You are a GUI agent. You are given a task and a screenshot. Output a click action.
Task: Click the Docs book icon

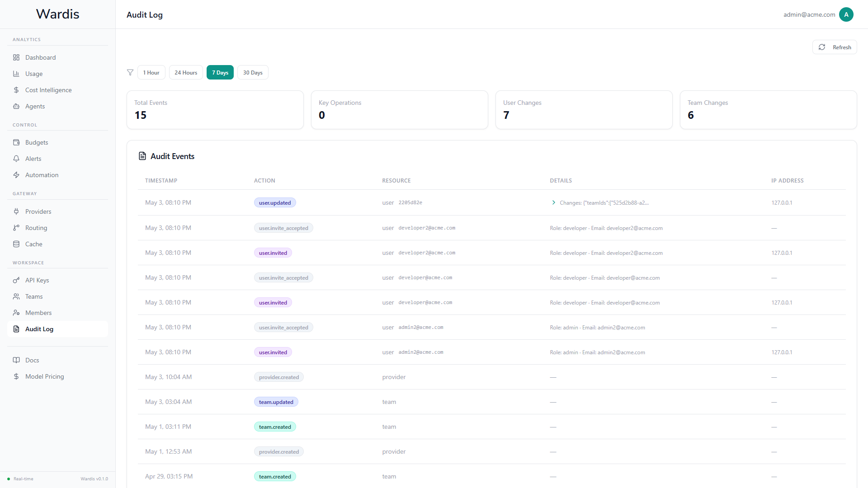tap(16, 360)
